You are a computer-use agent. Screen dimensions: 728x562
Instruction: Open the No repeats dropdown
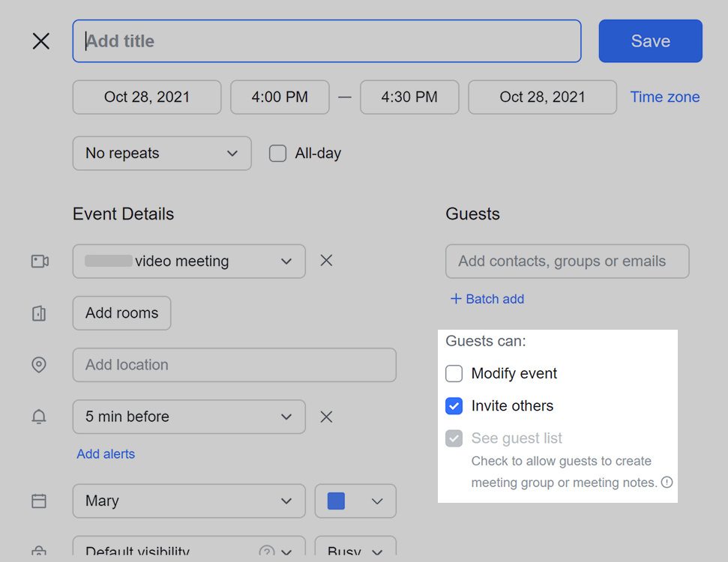coord(162,154)
